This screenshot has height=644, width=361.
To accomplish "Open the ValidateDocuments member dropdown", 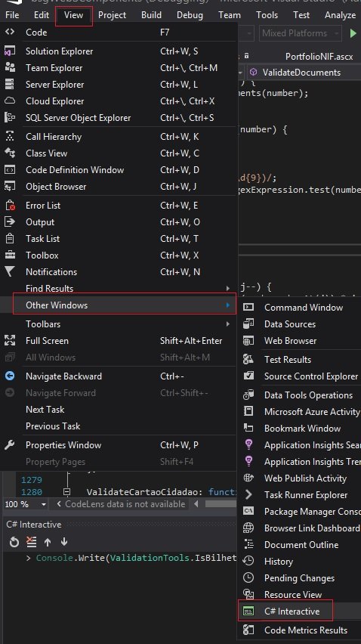I will pyautogui.click(x=304, y=73).
